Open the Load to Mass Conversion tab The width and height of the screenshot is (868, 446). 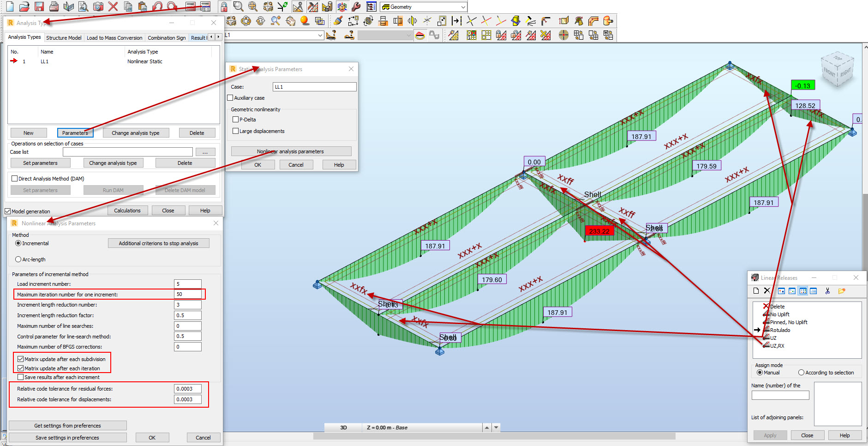point(114,38)
